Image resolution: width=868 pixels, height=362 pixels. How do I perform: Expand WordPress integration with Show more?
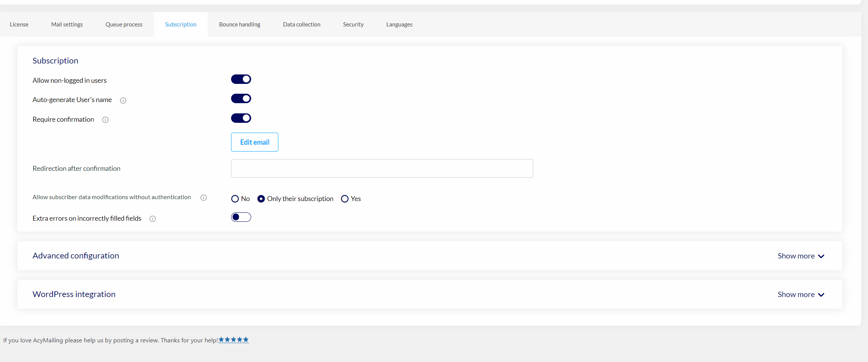(x=800, y=295)
